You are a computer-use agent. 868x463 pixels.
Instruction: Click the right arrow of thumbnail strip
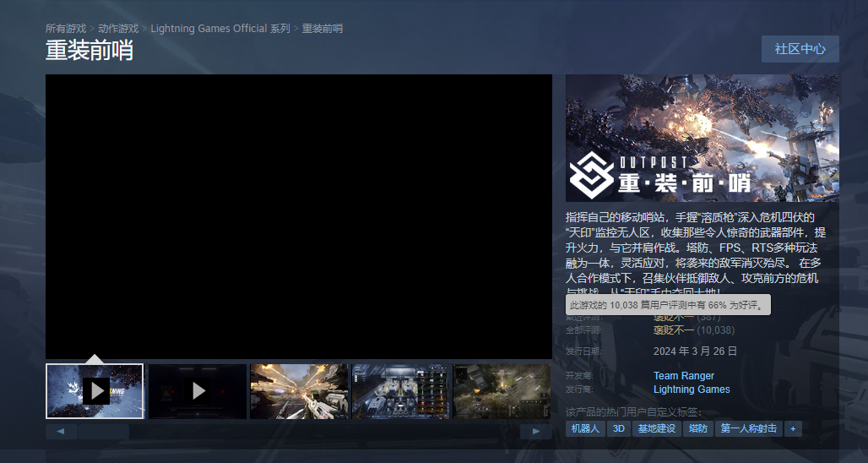click(535, 432)
